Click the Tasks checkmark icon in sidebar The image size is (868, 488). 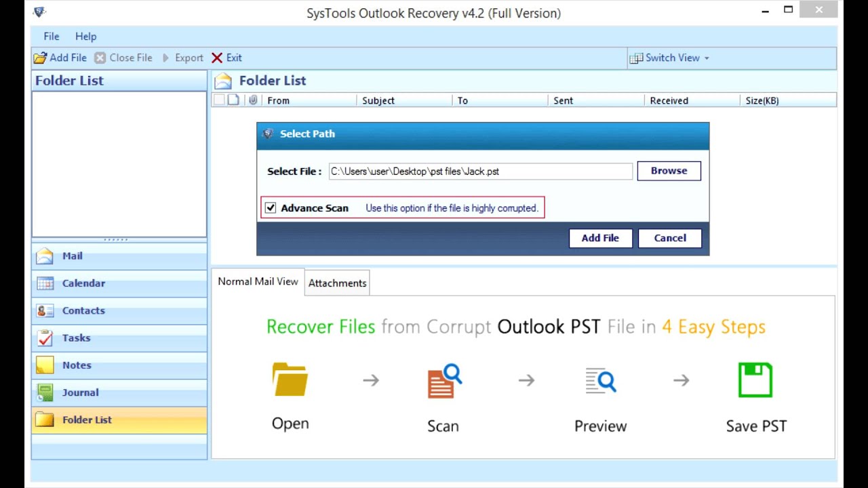45,338
